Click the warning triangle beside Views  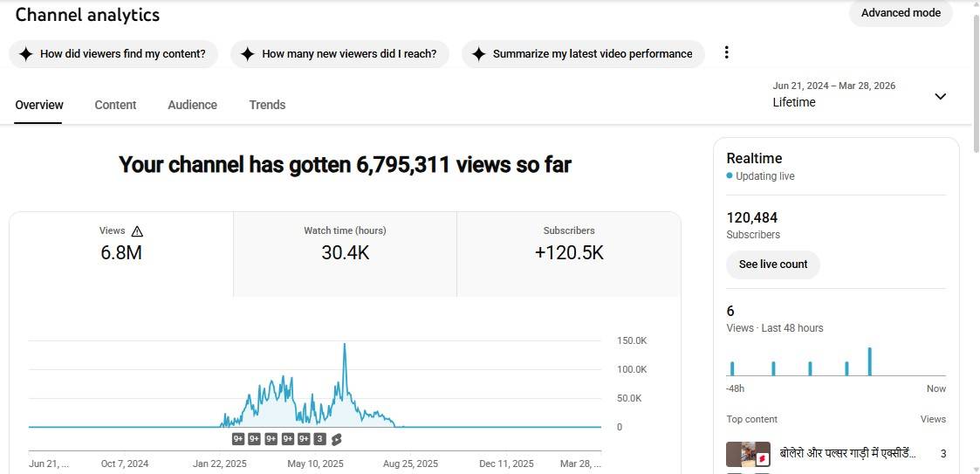coord(137,231)
